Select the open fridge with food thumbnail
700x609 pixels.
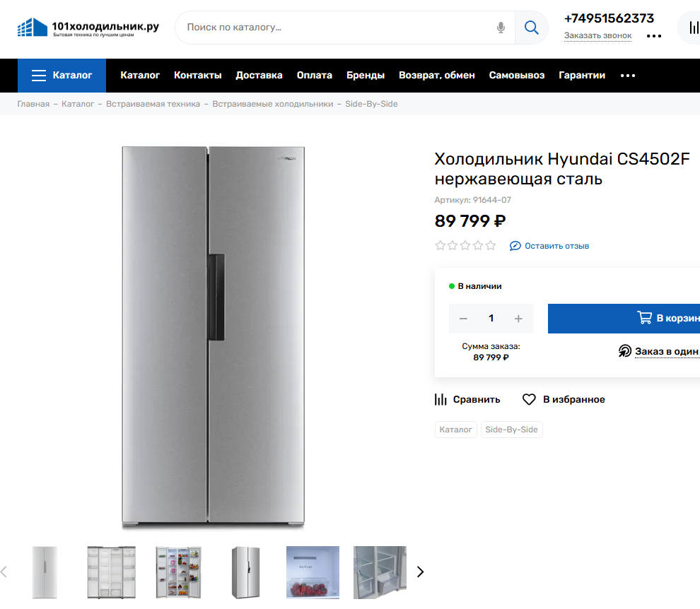pos(178,572)
